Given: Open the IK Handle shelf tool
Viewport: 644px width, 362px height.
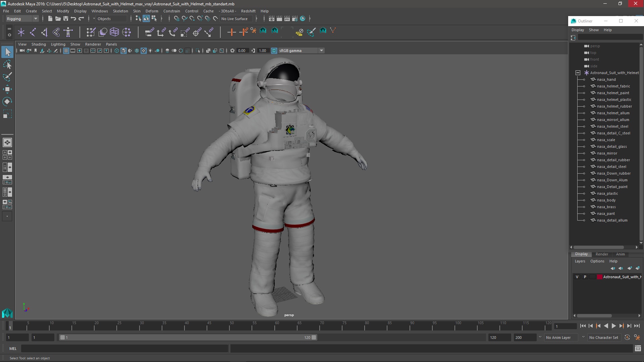Looking at the screenshot, I should [x=45, y=32].
